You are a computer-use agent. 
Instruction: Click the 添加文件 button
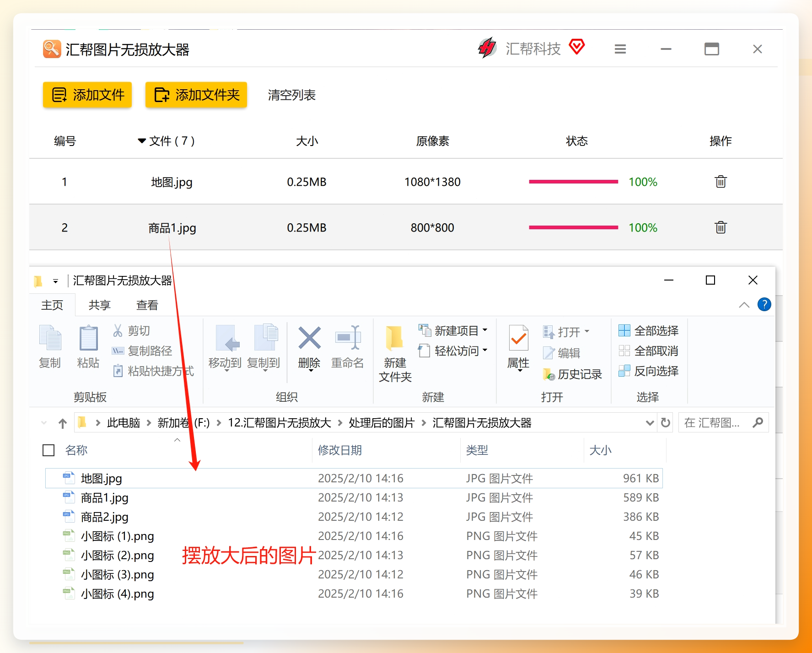[x=87, y=95]
